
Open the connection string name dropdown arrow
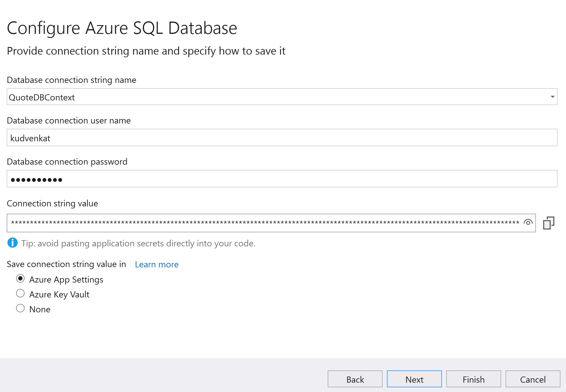(552, 97)
